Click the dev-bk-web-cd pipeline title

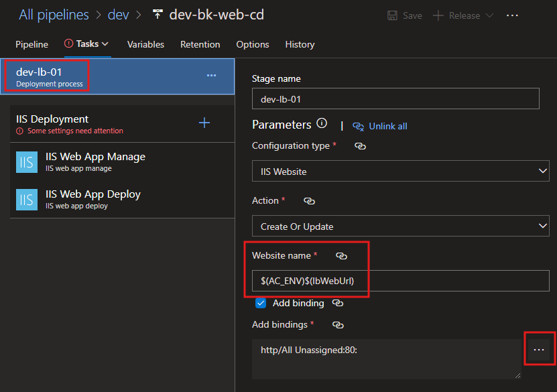coord(216,15)
